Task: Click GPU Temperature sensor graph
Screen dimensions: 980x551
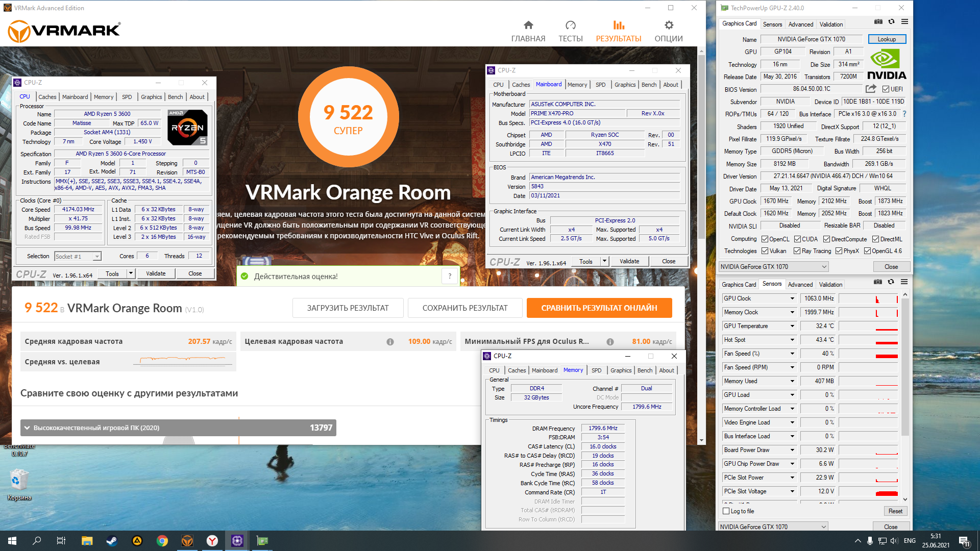Action: [868, 326]
